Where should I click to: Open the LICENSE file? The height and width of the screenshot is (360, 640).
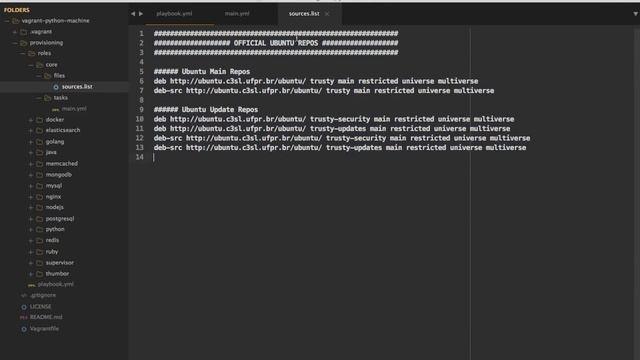(40, 306)
